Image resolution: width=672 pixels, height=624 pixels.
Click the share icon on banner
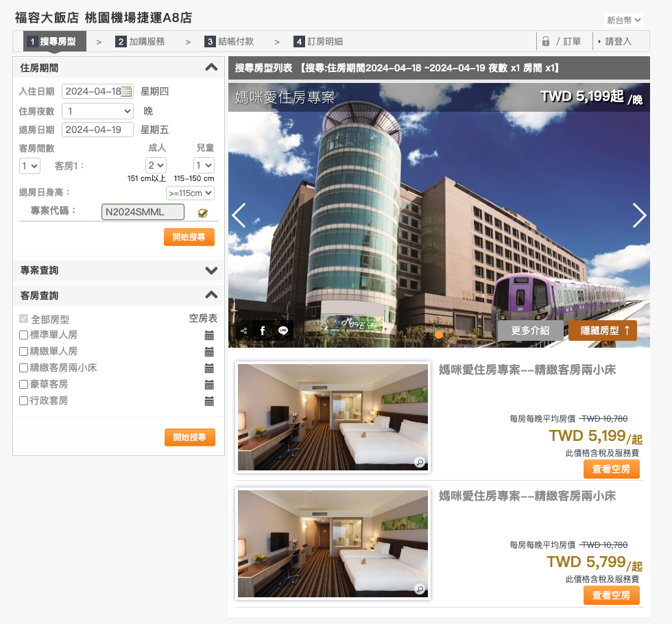[243, 331]
